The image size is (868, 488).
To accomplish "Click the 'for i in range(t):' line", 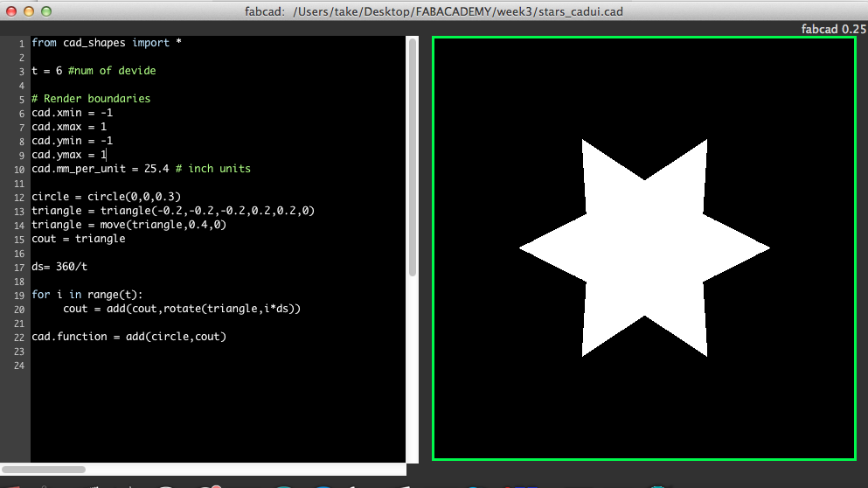I will click(87, 295).
